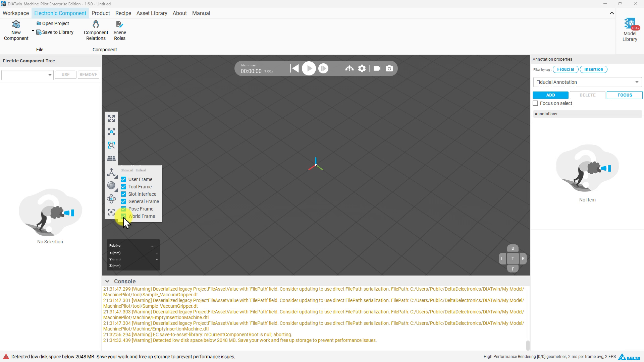Switch to Electronic Component tab
This screenshot has height=362, width=644.
(60, 13)
